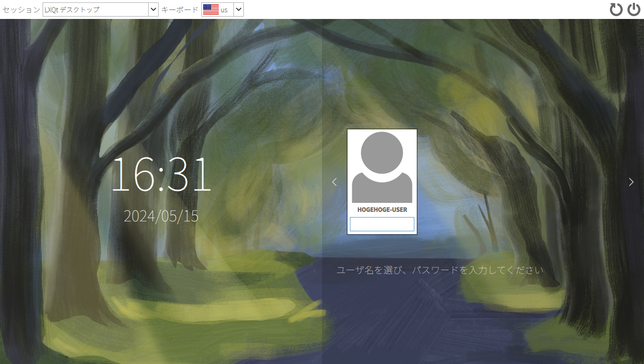This screenshot has width=644, height=364.
Task: Open the us keyboard layout dropdown
Action: click(223, 9)
